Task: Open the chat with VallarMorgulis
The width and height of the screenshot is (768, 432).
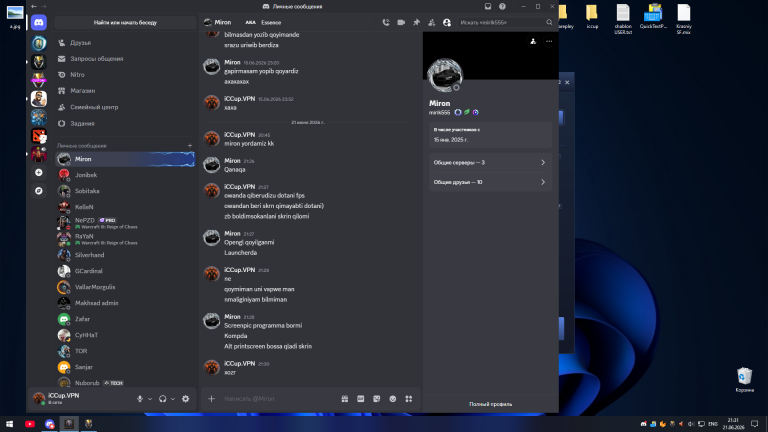Action: coord(125,287)
